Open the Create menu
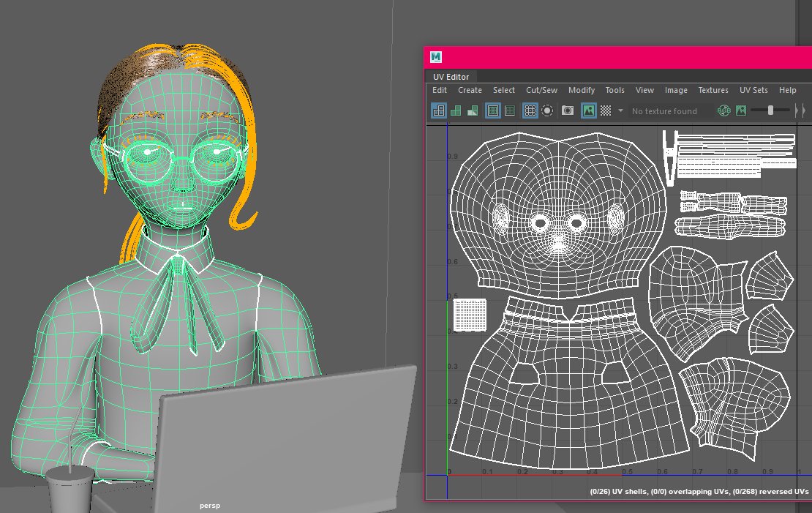 (x=470, y=90)
